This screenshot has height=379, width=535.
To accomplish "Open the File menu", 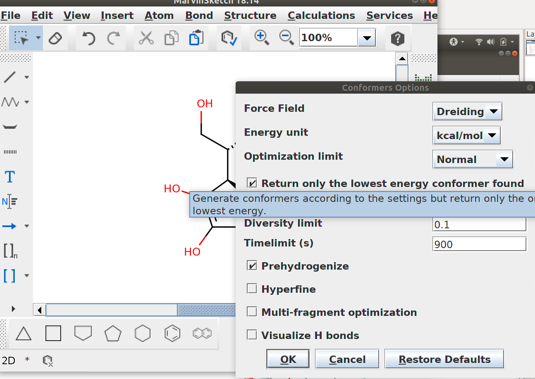I will [x=10, y=15].
